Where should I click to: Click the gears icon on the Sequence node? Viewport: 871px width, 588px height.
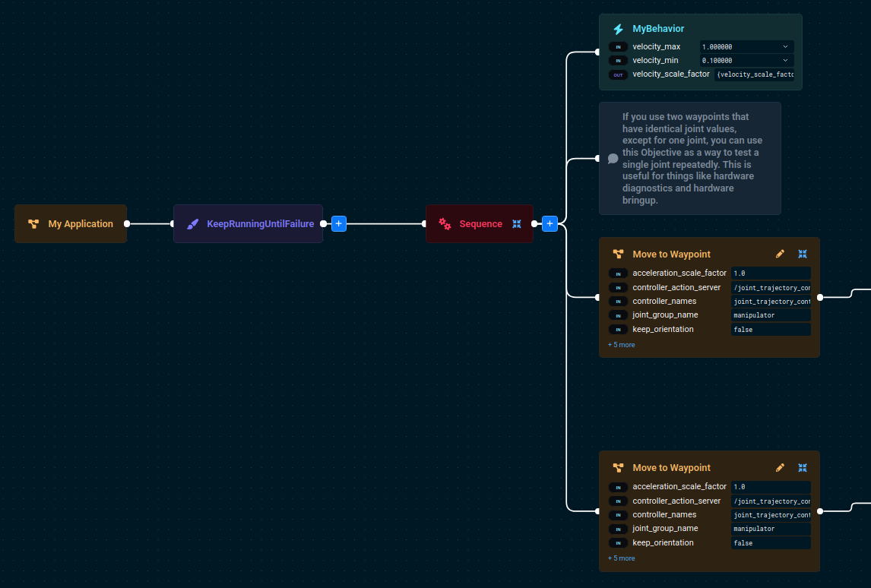(445, 224)
